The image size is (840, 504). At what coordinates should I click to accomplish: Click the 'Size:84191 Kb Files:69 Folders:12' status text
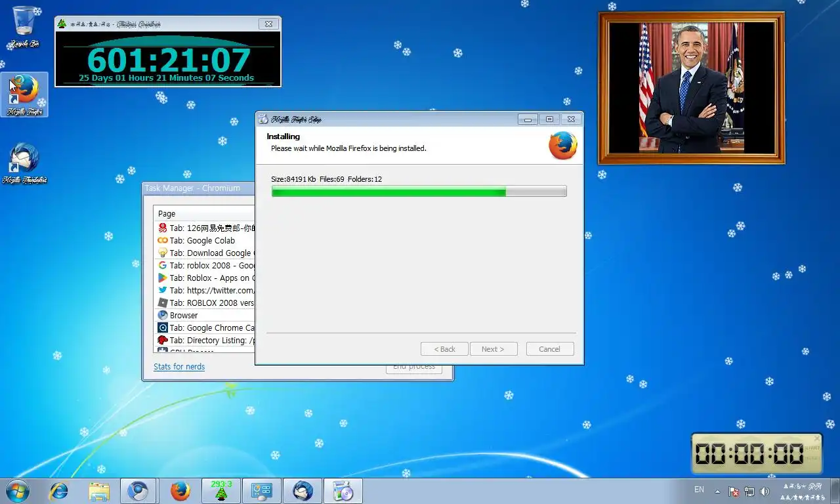coord(326,179)
